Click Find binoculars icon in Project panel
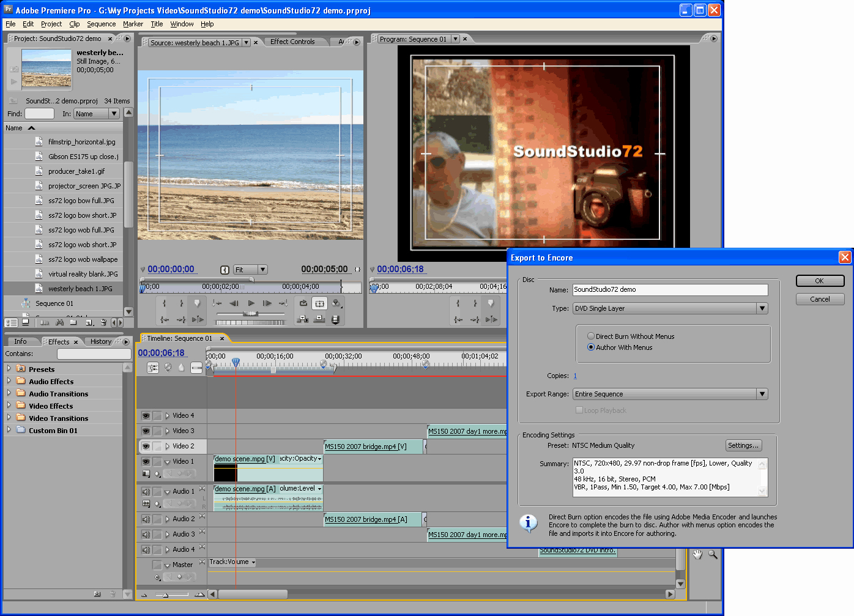The image size is (854, 616). (59, 322)
